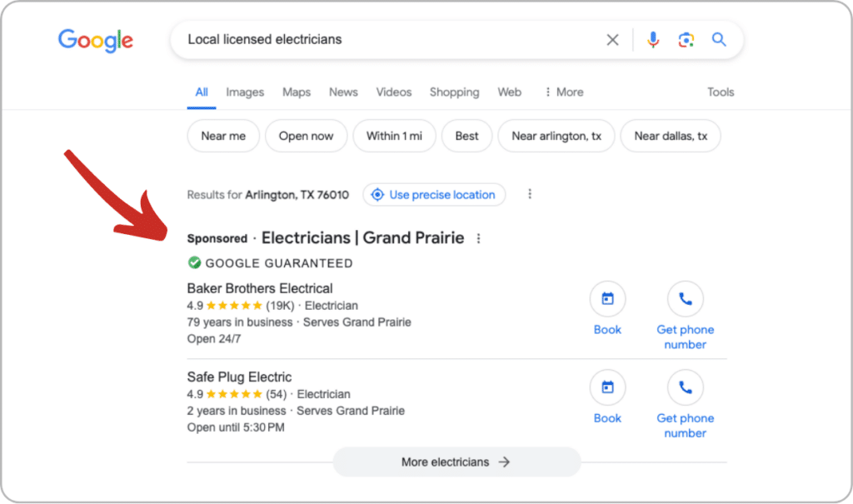Click the More electricians button
This screenshot has height=504, width=853.
pos(457,462)
